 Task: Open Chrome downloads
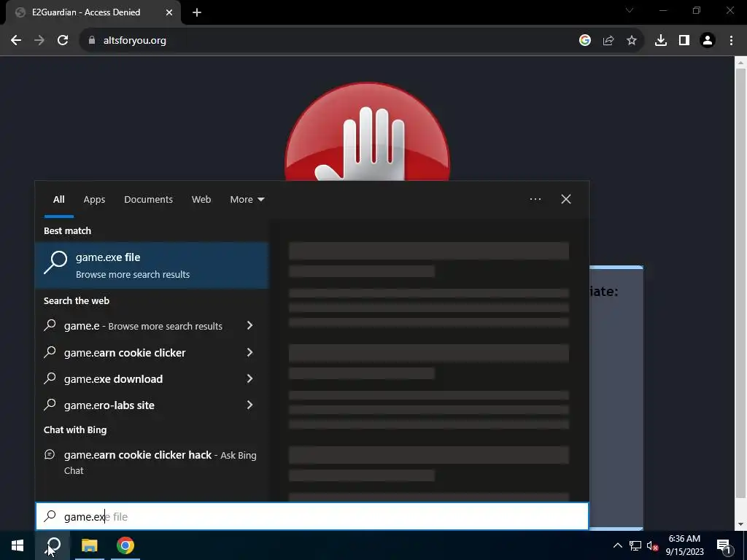pyautogui.click(x=661, y=41)
